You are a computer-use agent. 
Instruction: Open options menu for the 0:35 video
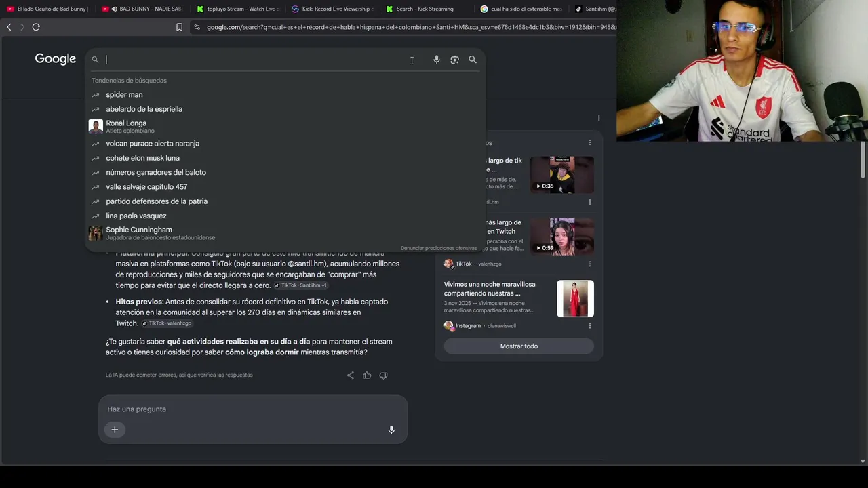590,202
